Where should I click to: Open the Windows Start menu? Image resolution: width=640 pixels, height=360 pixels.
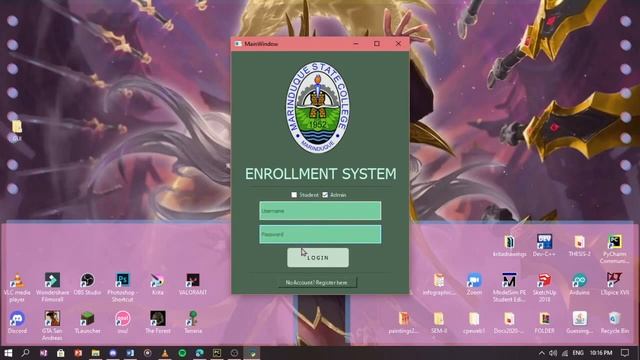pyautogui.click(x=8, y=353)
